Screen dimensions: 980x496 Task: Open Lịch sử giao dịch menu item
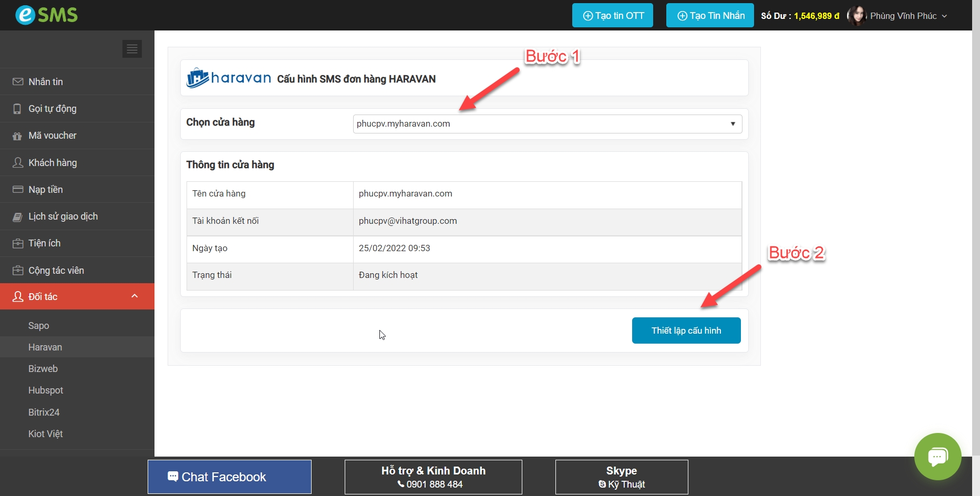coord(63,216)
